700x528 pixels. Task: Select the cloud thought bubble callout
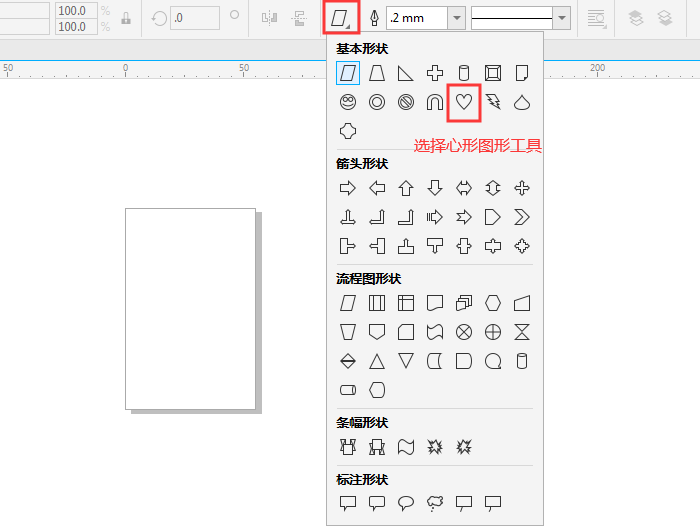coord(435,503)
